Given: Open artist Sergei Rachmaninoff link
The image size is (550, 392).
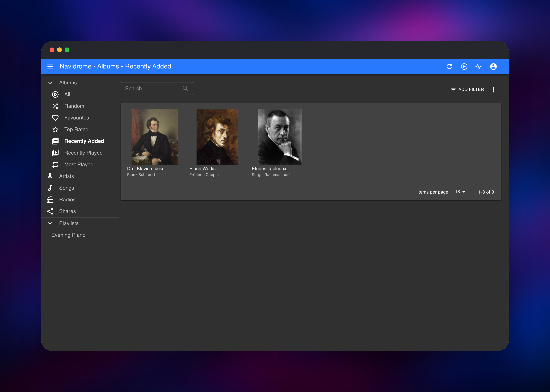Looking at the screenshot, I should [271, 175].
